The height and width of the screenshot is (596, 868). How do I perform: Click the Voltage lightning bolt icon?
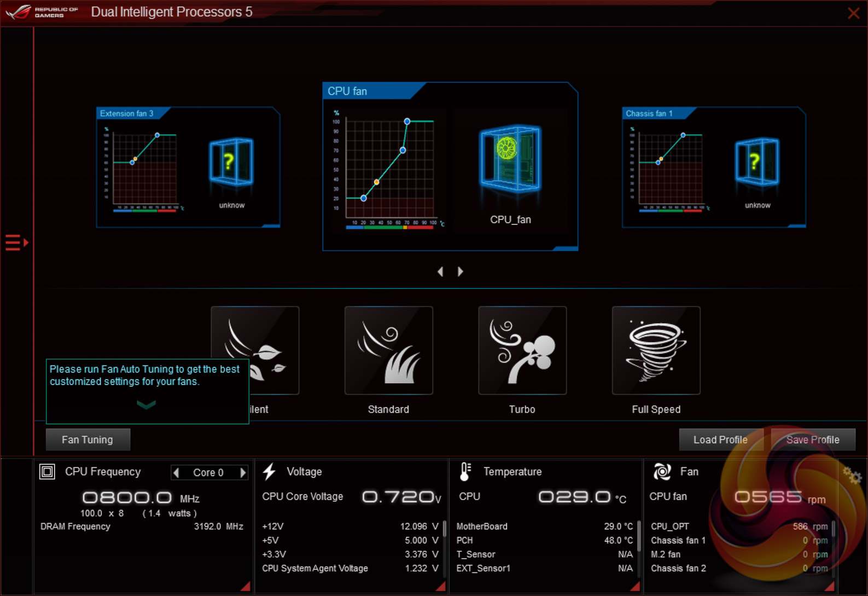269,471
